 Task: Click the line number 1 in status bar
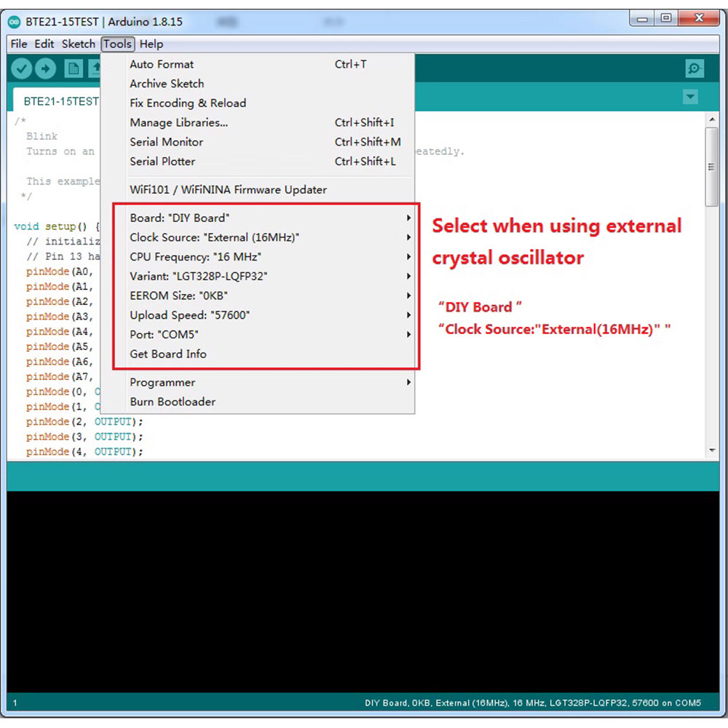[x=15, y=703]
